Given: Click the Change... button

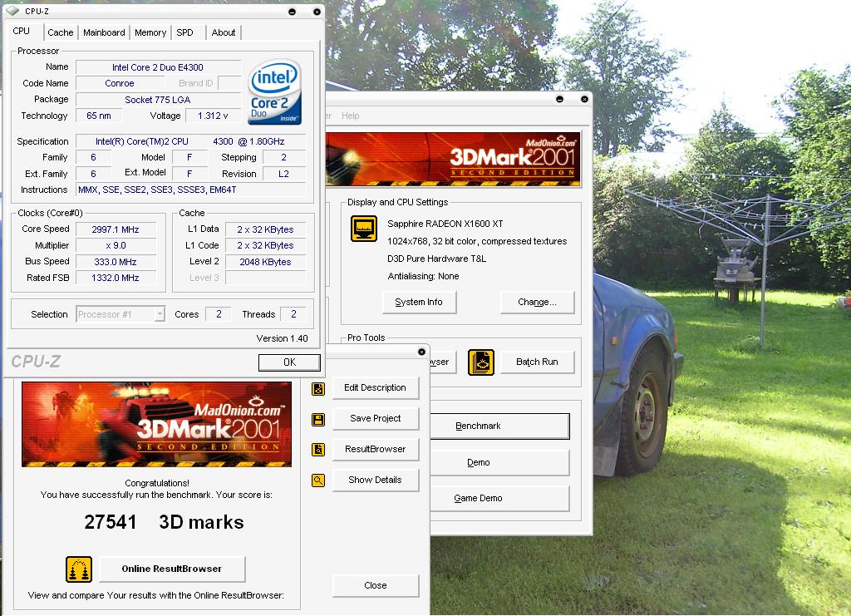Looking at the screenshot, I should 537,303.
